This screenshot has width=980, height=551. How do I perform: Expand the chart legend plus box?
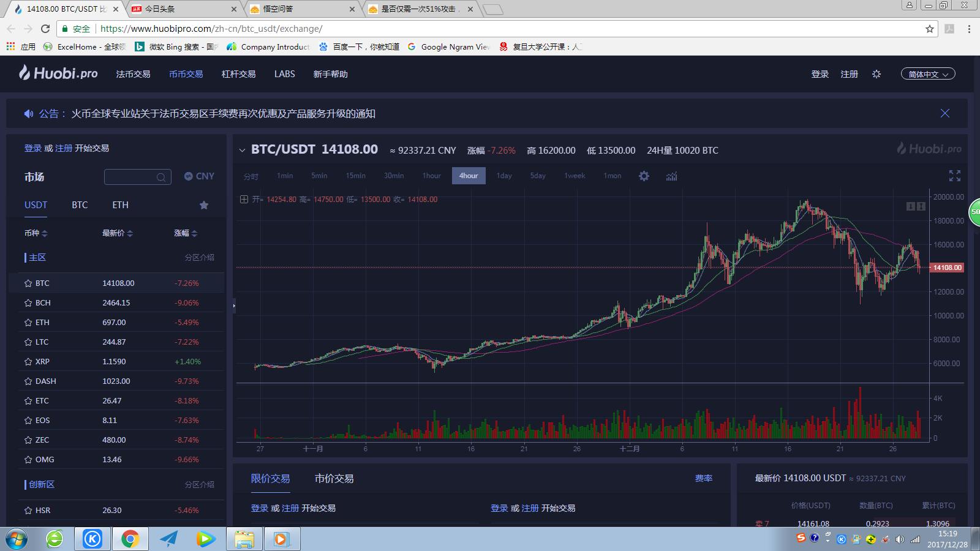[x=244, y=200]
